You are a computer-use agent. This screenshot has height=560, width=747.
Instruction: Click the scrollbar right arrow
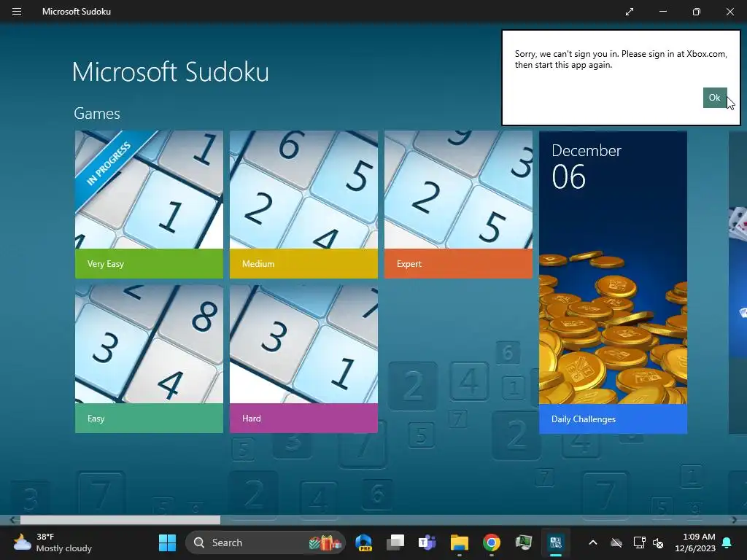(x=734, y=519)
